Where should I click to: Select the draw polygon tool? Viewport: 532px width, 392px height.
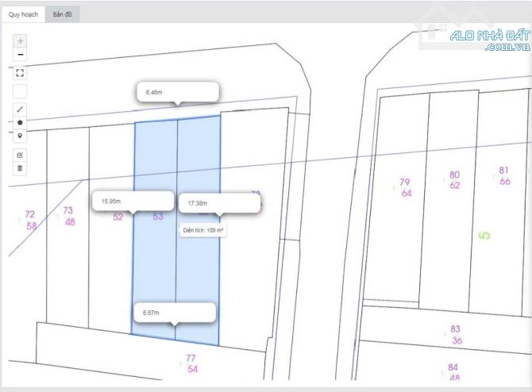20,122
